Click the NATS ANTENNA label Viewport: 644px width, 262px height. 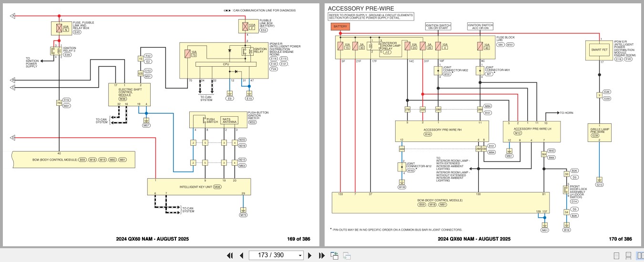pos(229,121)
